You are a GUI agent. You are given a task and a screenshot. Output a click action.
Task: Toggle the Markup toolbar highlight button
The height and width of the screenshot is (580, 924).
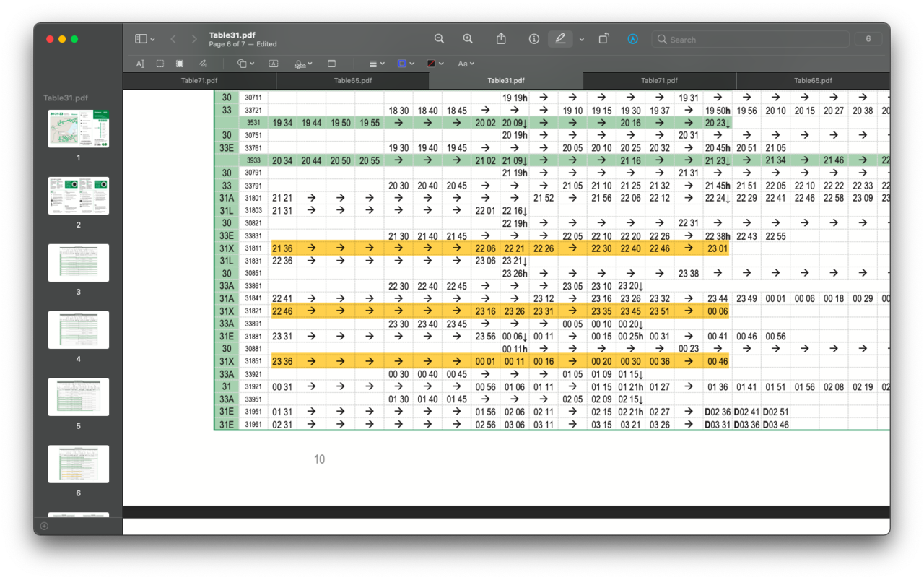tap(560, 39)
